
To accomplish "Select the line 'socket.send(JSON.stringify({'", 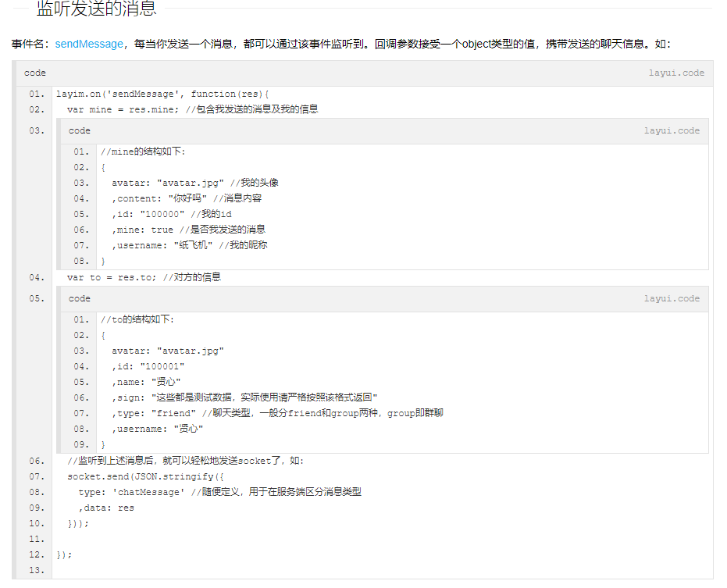I will (x=146, y=476).
